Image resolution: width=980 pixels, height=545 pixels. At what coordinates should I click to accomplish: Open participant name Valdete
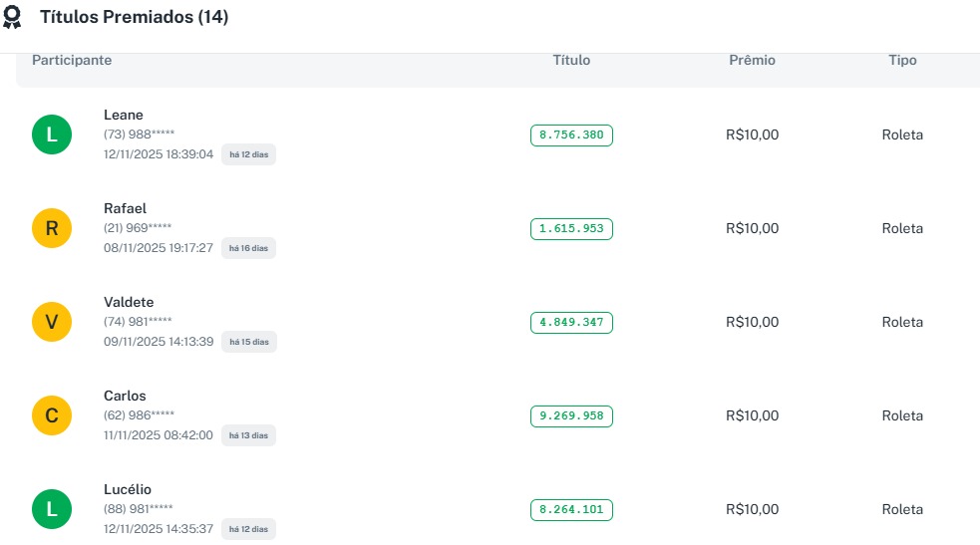[x=129, y=302]
